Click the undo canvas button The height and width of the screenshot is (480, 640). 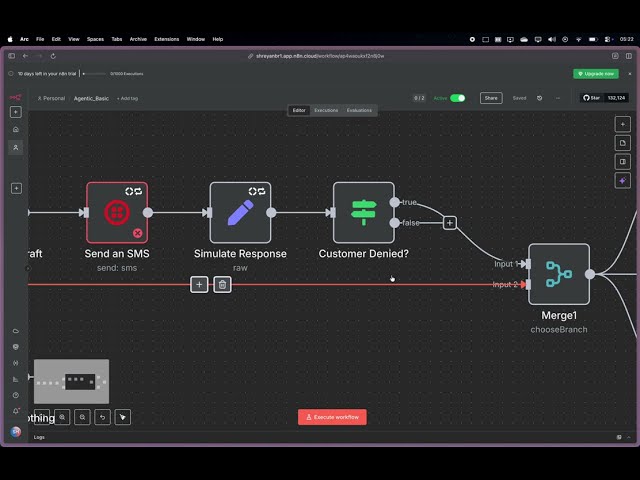(102, 417)
